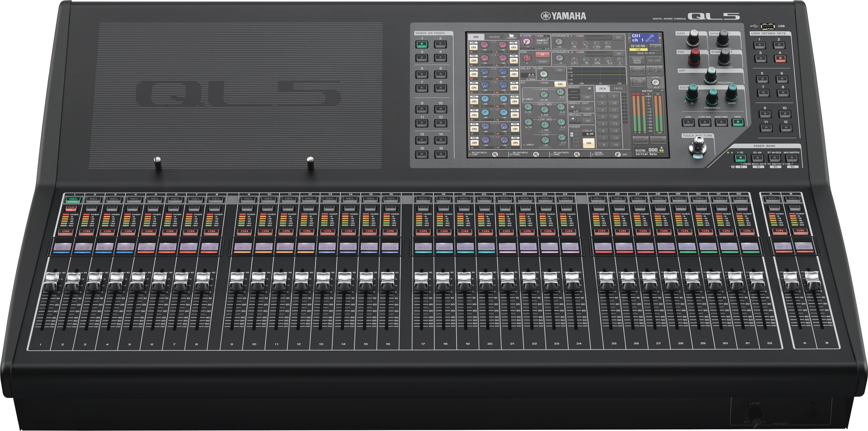Viewport: 868px width, 431px height.
Task: Open the LIBRARY folder icon on screen
Action: pyautogui.click(x=511, y=36)
